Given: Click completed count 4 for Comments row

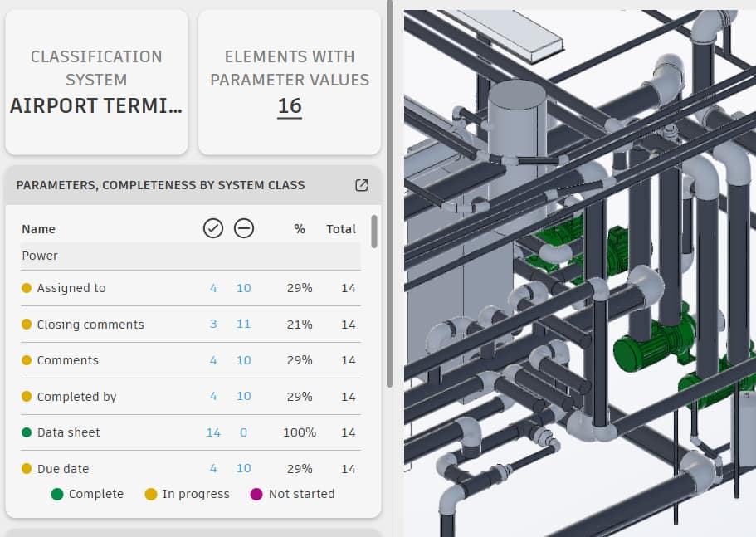Looking at the screenshot, I should point(213,360).
